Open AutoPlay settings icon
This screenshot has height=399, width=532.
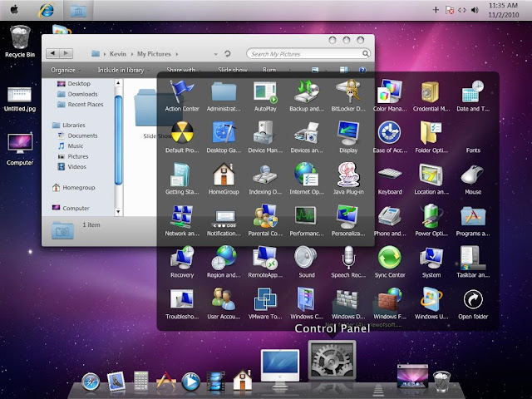pos(265,91)
